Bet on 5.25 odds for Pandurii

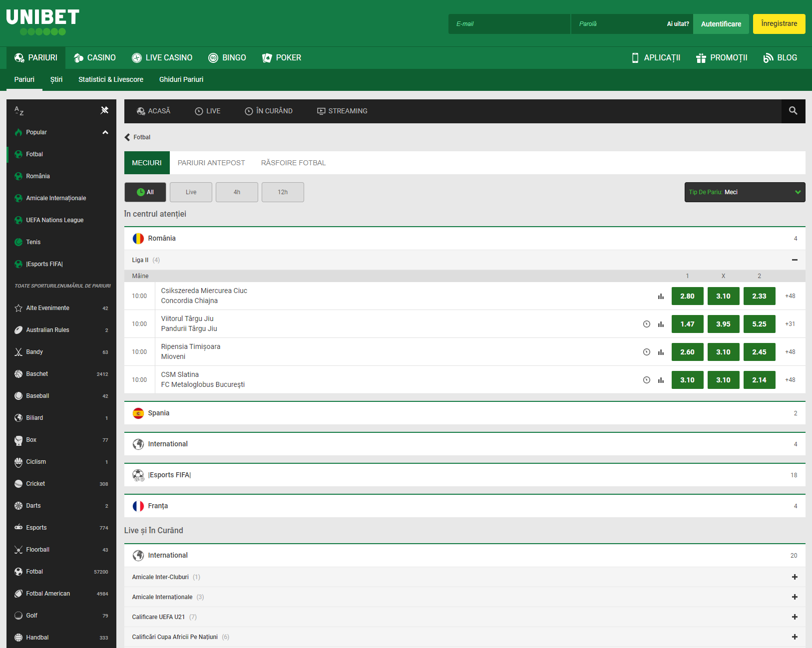click(759, 324)
